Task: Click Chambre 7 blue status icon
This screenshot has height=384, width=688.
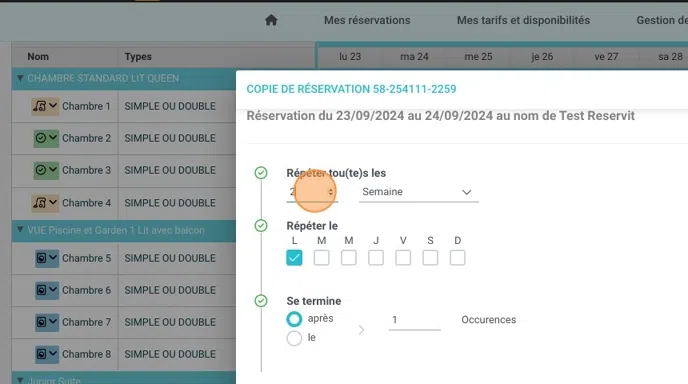Action: coord(41,322)
